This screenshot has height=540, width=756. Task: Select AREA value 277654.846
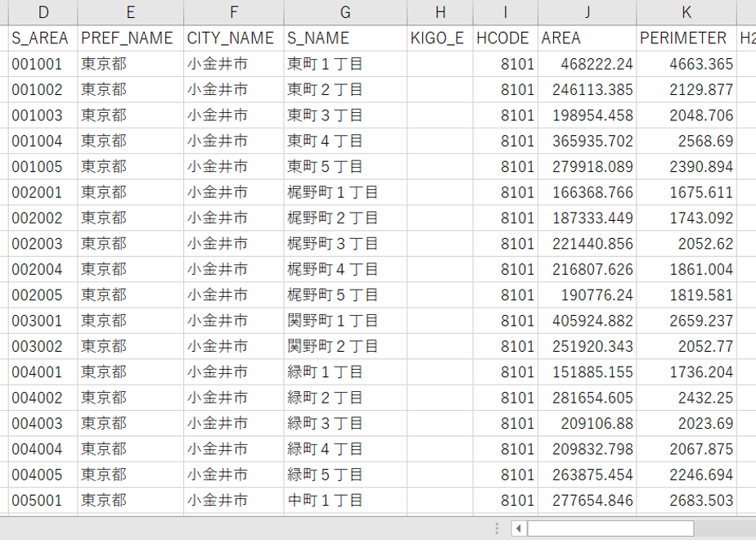click(587, 501)
